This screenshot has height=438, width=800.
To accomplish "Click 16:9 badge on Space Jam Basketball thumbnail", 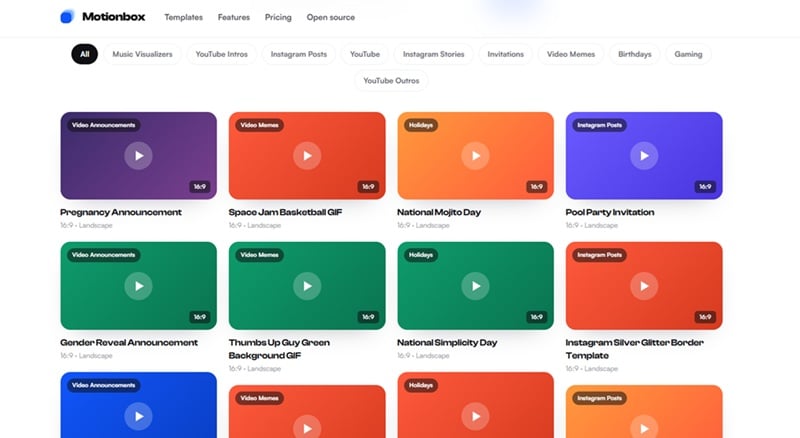I will pos(368,187).
